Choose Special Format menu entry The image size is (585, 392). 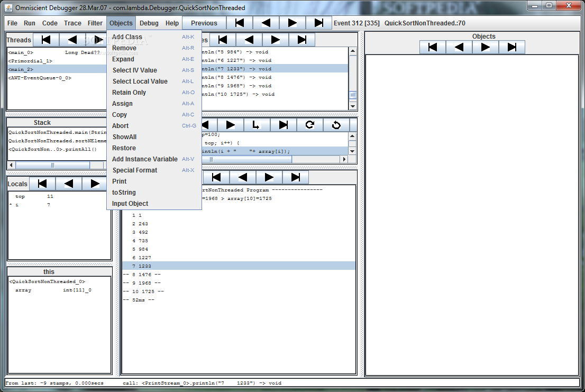tap(154, 170)
